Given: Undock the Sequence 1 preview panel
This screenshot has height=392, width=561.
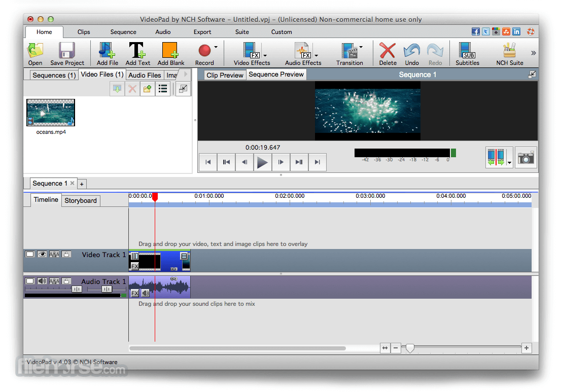Looking at the screenshot, I should click(532, 75).
